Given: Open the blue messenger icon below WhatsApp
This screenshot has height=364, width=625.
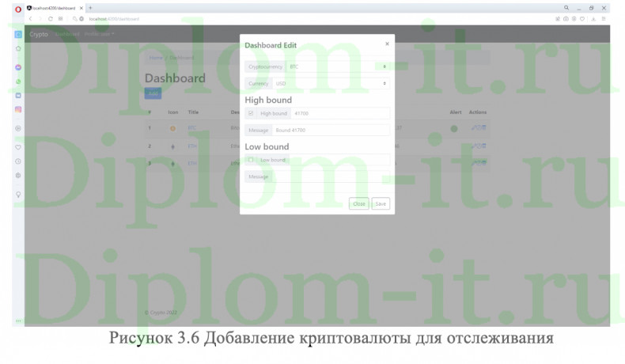Looking at the screenshot, I should click(x=18, y=95).
